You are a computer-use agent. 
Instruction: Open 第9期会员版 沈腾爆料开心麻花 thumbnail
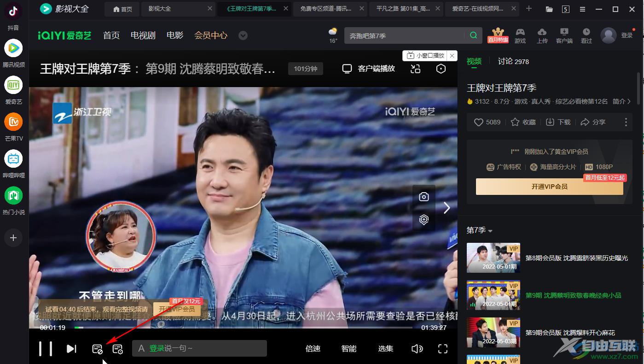click(493, 333)
